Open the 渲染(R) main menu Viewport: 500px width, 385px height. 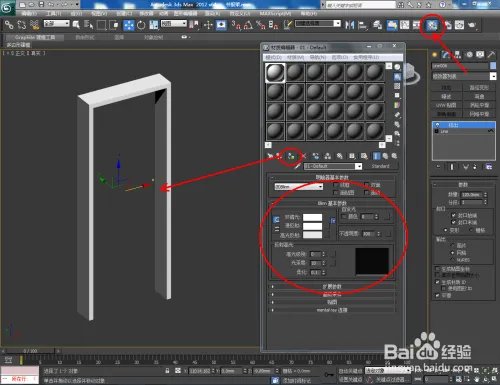coord(212,14)
